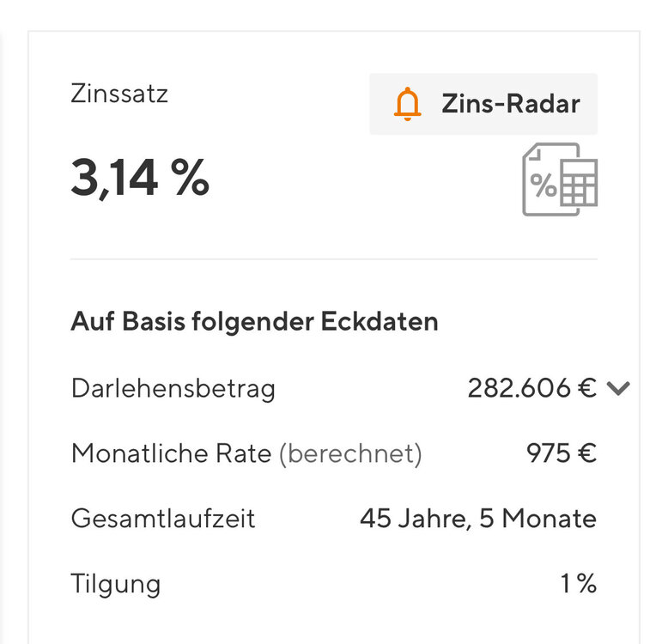
Task: Click the 282.606 € loan amount
Action: pyautogui.click(x=531, y=389)
